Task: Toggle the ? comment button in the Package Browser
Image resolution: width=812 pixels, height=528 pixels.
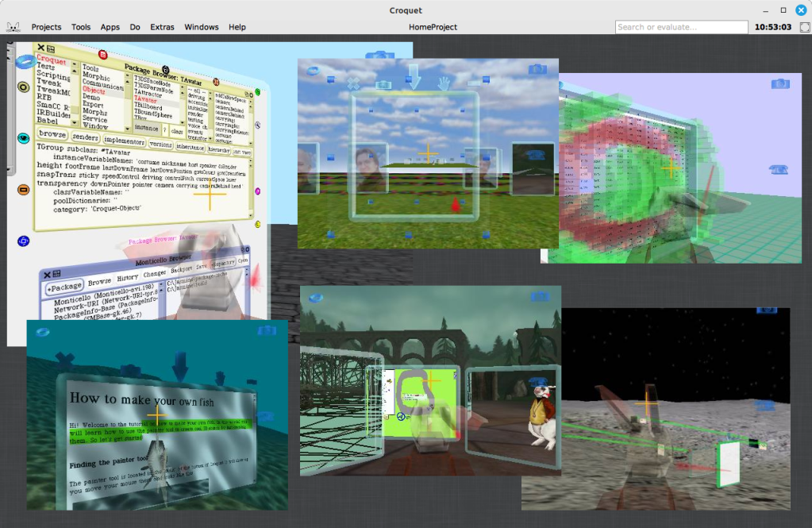Action: click(164, 129)
